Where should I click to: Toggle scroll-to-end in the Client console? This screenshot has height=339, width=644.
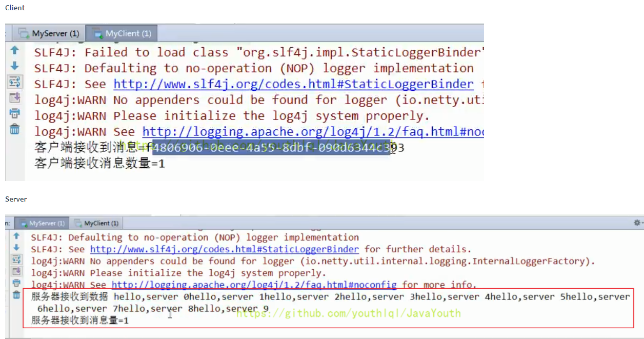click(x=14, y=97)
